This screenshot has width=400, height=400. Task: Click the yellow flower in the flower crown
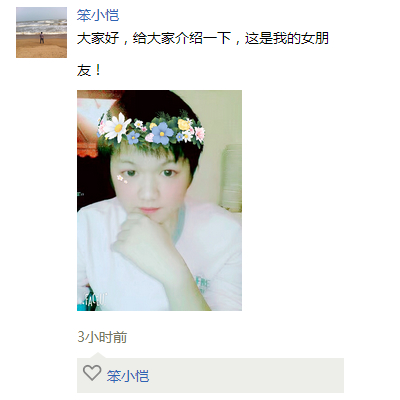[x=184, y=124]
